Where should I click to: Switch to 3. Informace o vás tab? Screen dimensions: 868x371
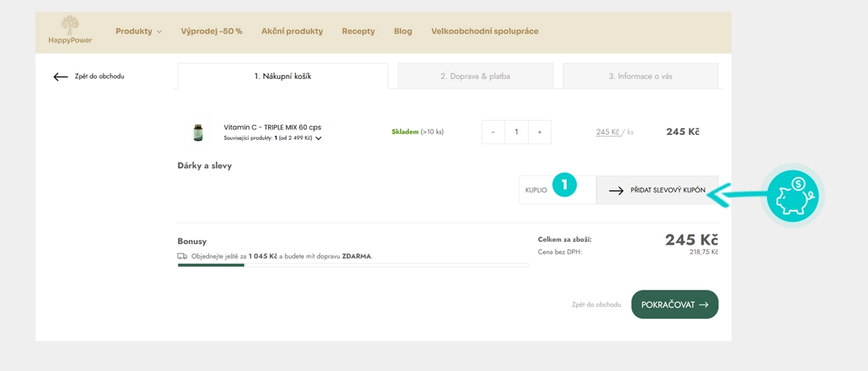(x=641, y=77)
